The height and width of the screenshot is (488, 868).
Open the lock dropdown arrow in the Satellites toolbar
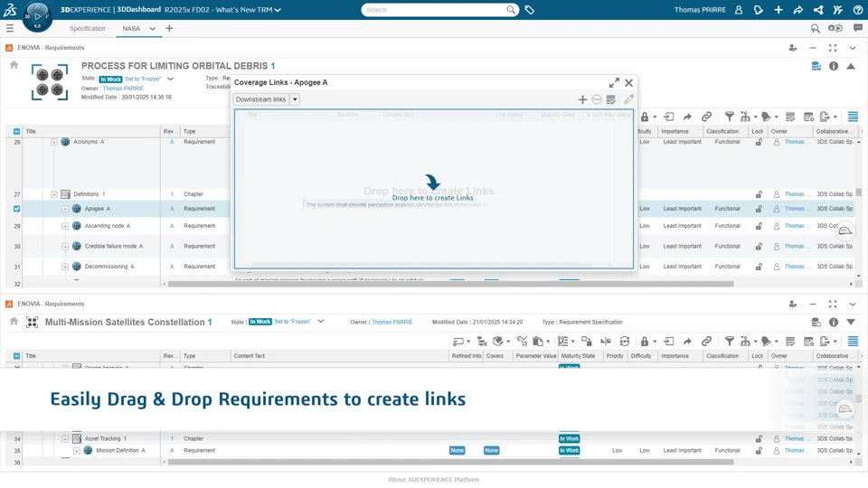655,342
